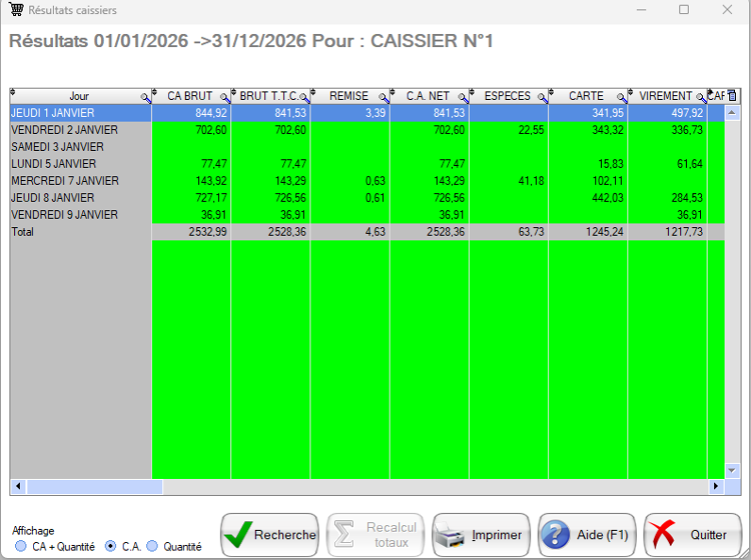Sort by the BRUT T.T.C. column header
The height and width of the screenshot is (560, 751).
pos(269,96)
